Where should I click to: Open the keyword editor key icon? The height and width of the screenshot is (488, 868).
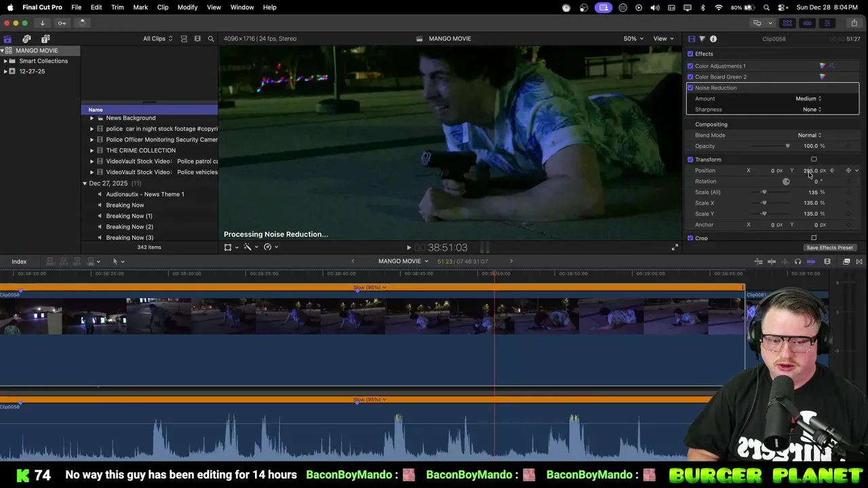pyautogui.click(x=62, y=22)
